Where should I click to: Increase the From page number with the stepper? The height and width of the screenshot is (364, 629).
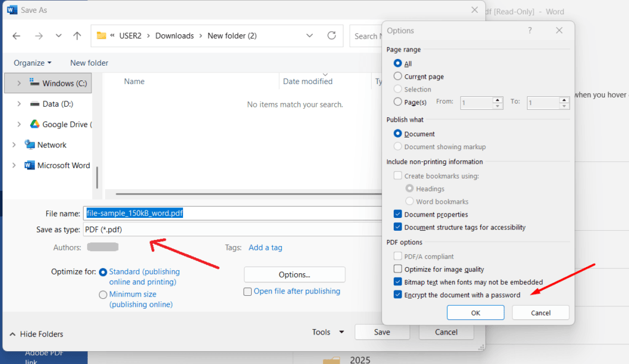coord(499,100)
